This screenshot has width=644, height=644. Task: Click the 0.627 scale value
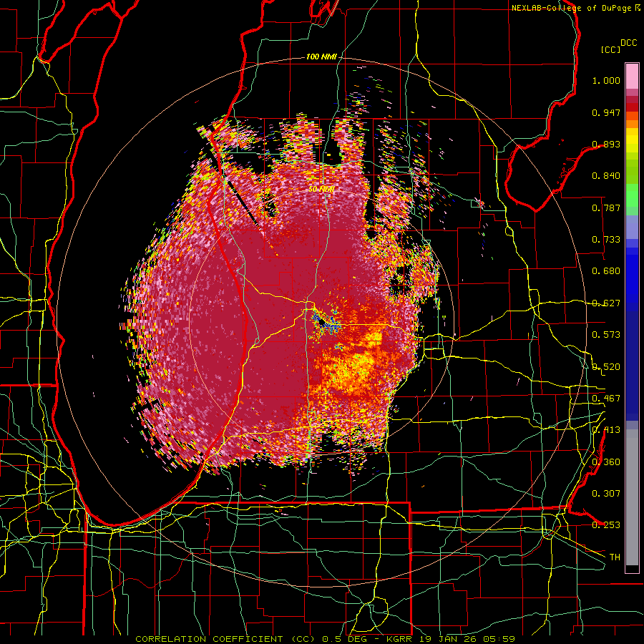coord(606,303)
